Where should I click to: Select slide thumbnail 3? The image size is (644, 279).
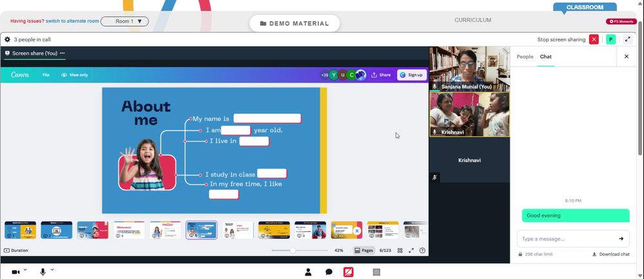pyautogui.click(x=93, y=230)
